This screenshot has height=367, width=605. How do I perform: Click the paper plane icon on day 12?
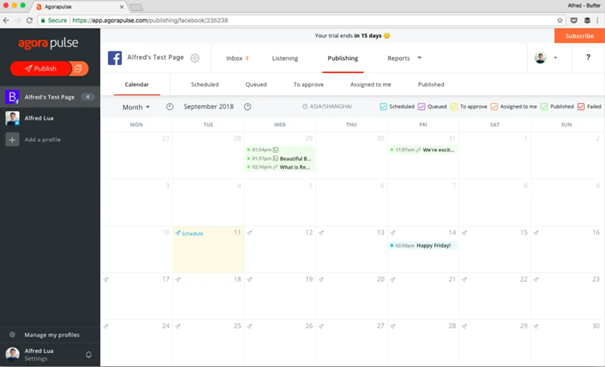tap(250, 233)
